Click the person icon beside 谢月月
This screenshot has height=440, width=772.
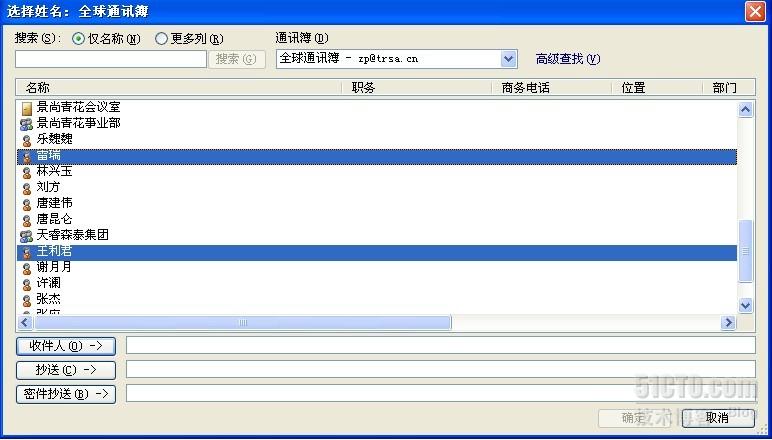27,269
